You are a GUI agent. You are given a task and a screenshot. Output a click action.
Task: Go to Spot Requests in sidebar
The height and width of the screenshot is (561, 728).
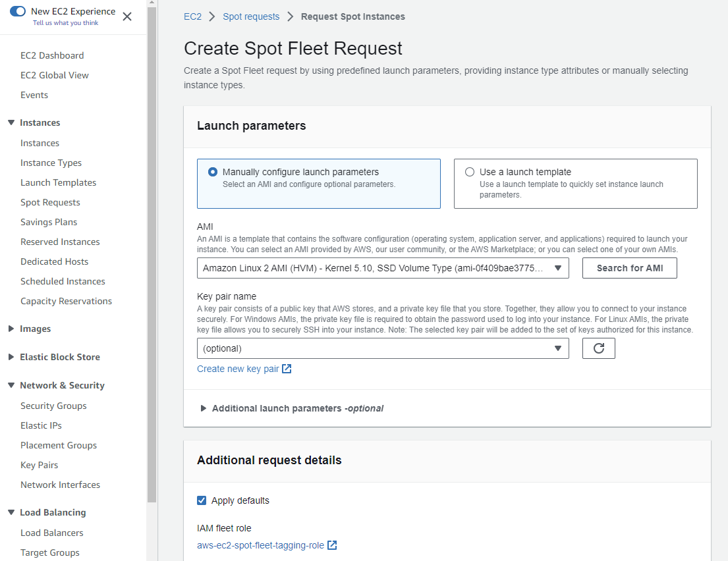point(50,202)
